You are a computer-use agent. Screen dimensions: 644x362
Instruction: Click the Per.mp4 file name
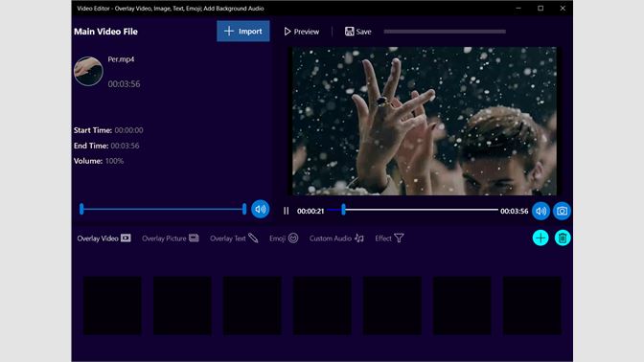click(x=121, y=59)
